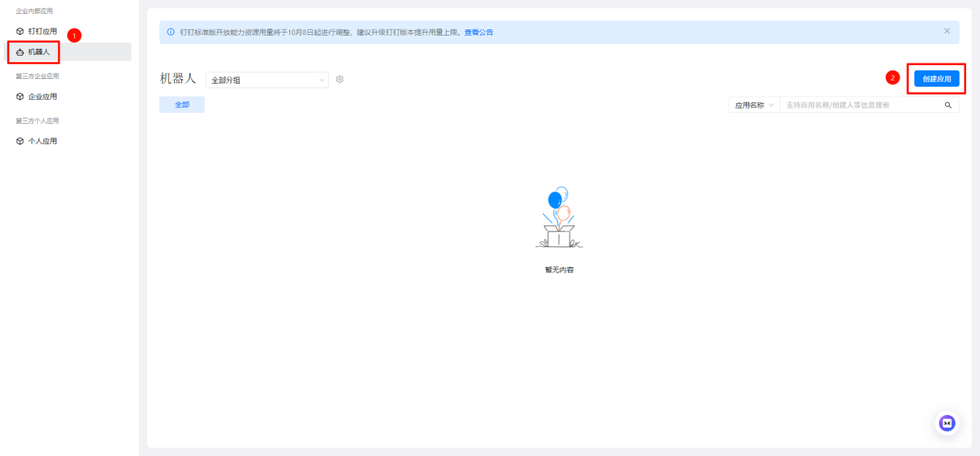Click the empty-state balloon illustration
The height and width of the screenshot is (456, 980).
[x=560, y=218]
